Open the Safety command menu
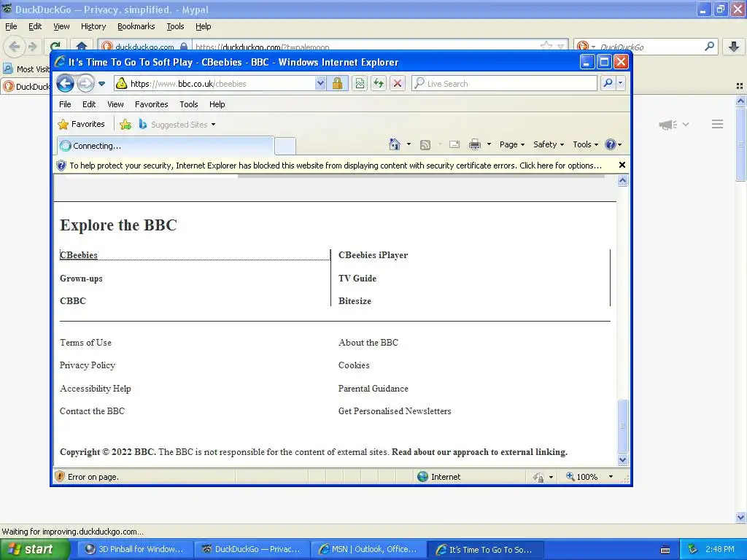The height and width of the screenshot is (560, 747). pos(549,144)
